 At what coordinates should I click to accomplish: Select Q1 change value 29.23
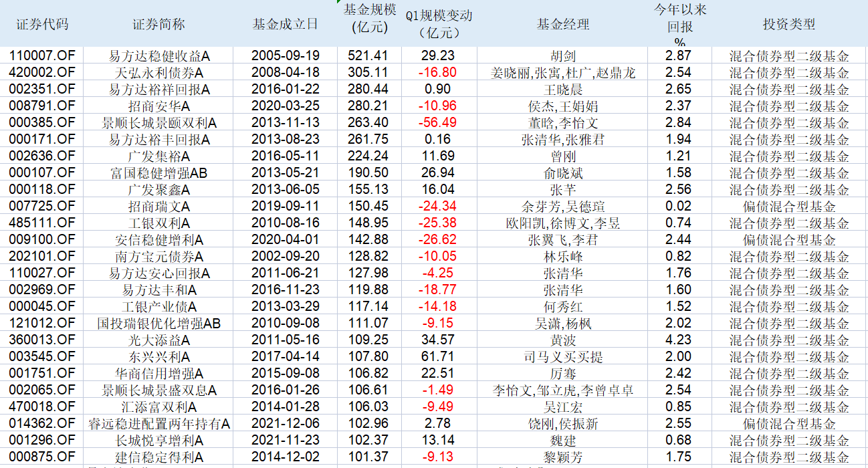tap(439, 55)
